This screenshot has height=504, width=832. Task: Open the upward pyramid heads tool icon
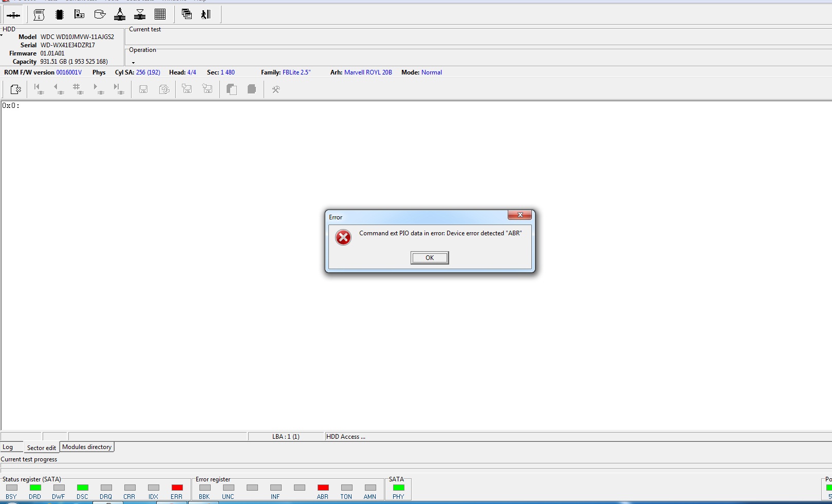click(120, 15)
